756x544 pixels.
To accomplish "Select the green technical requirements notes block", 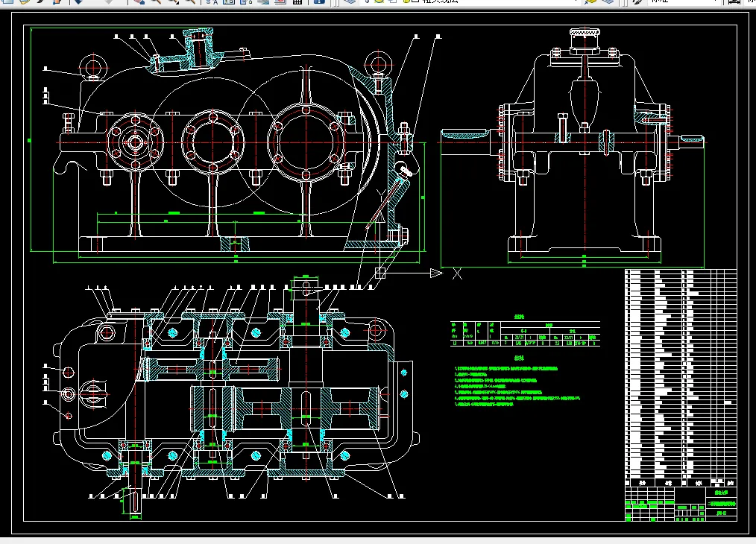I will (517, 386).
